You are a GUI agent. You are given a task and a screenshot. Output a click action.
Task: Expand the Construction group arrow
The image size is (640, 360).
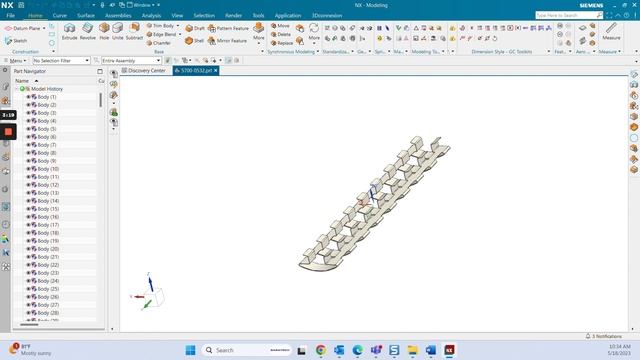[53, 52]
